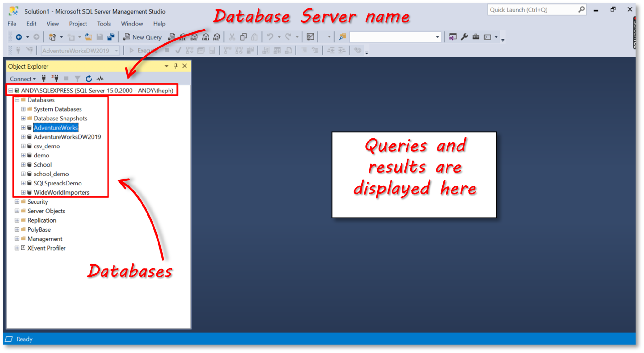Expand the AdventureWorksDW2019 database
Viewport: 644px width, 353px height.
(x=24, y=137)
